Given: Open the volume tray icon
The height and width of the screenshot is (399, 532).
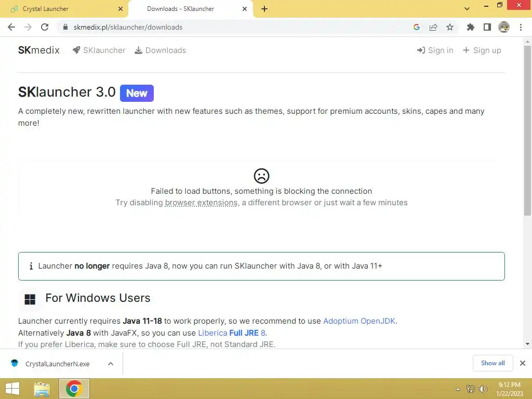Looking at the screenshot, I should (483, 389).
